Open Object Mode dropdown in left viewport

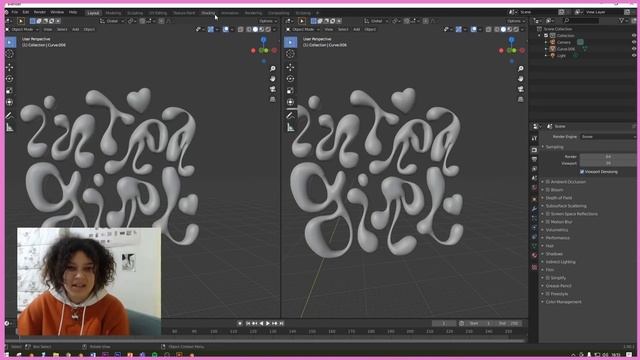point(22,29)
